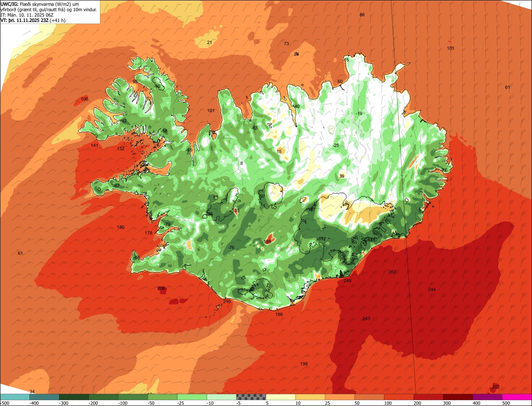
Task: Click the 73 value in the northern sea
Action: pyautogui.click(x=286, y=44)
